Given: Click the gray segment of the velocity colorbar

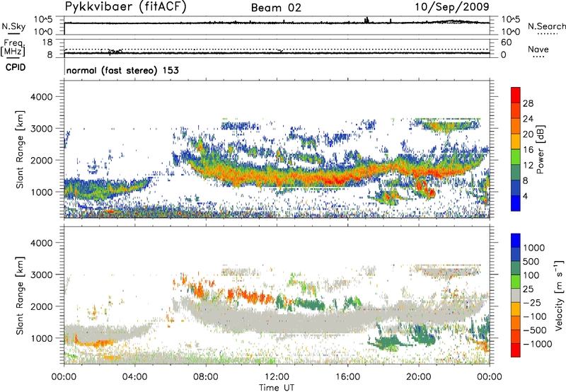Looking at the screenshot, I should [516, 295].
